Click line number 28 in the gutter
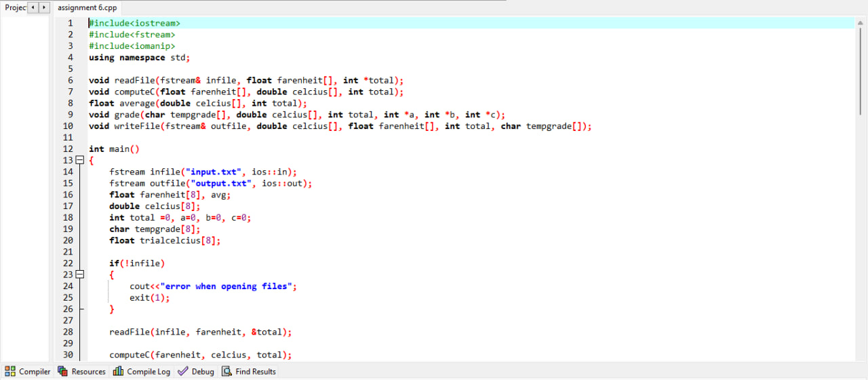The width and height of the screenshot is (868, 380). [x=68, y=332]
